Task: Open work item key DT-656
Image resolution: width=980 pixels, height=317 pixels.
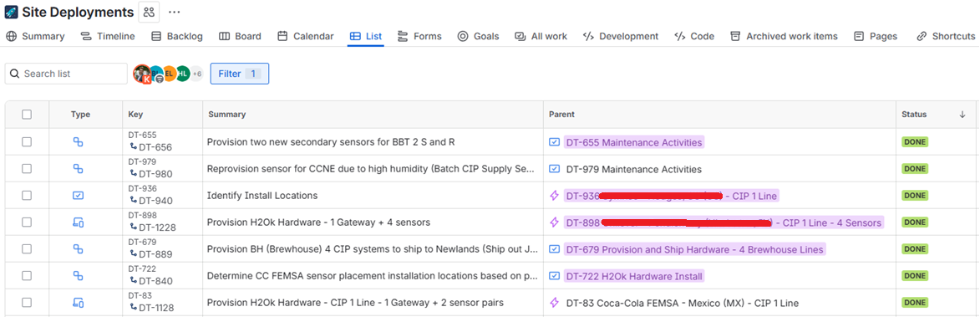Action: (155, 147)
